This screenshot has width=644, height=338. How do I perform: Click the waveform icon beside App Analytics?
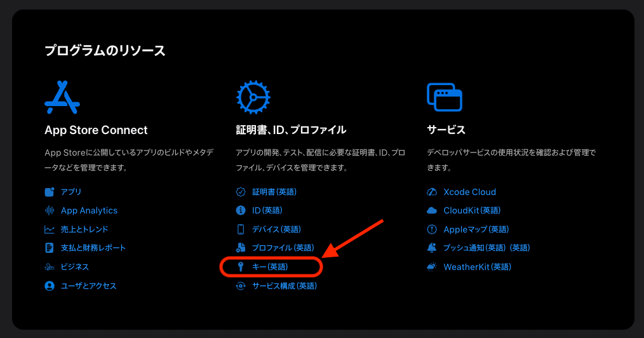pos(50,210)
